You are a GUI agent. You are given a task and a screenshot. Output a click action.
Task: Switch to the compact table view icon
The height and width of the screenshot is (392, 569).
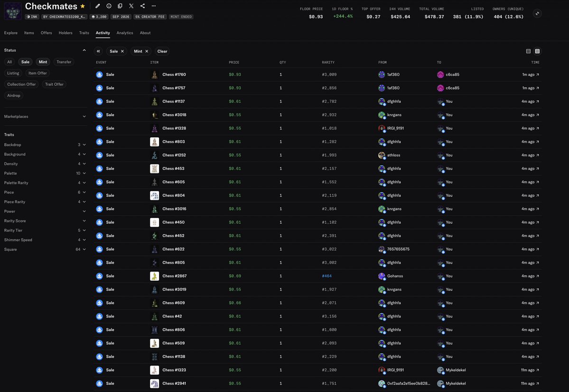point(528,51)
